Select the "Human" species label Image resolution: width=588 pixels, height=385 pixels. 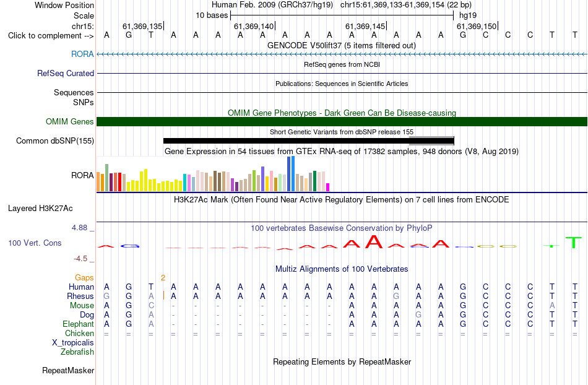coord(81,287)
